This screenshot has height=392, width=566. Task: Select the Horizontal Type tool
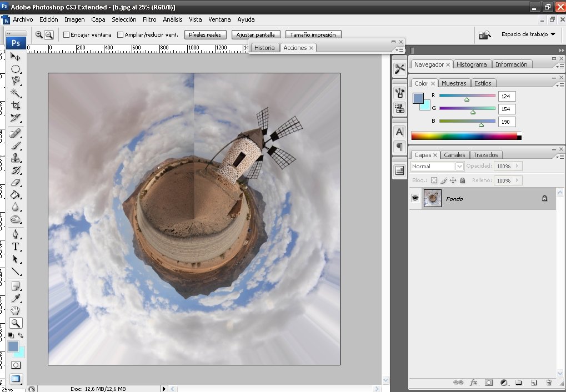click(x=16, y=247)
